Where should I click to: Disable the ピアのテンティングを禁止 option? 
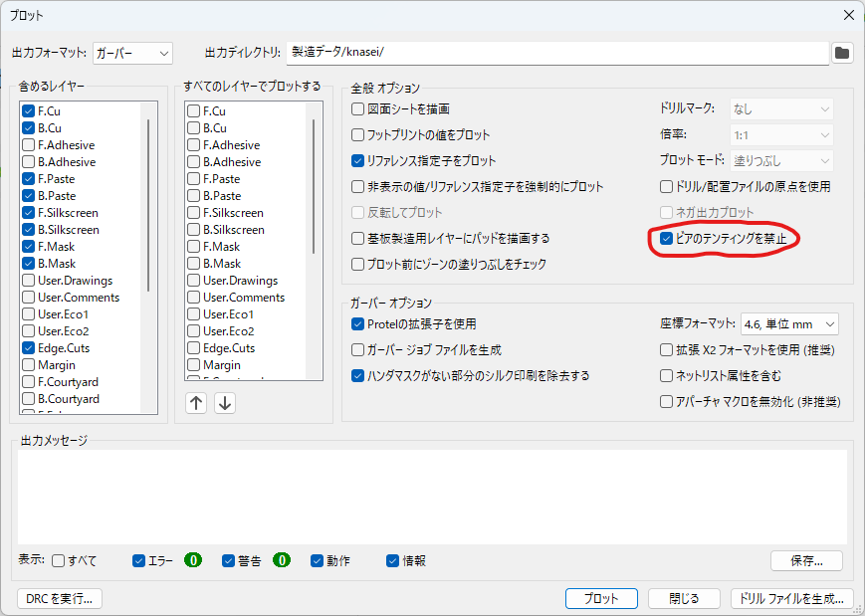[x=666, y=238]
